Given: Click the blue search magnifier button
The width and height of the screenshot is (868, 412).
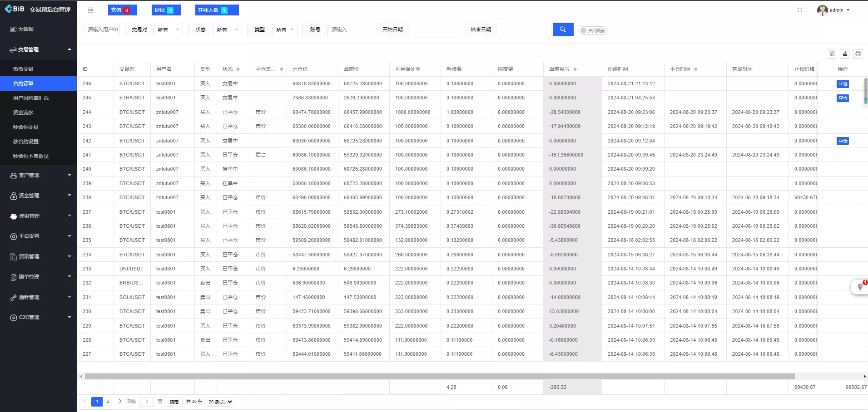Looking at the screenshot, I should pyautogui.click(x=563, y=29).
